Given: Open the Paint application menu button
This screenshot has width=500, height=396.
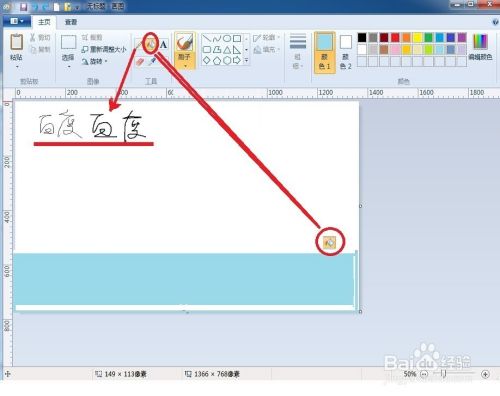Looking at the screenshot, I should [x=16, y=21].
